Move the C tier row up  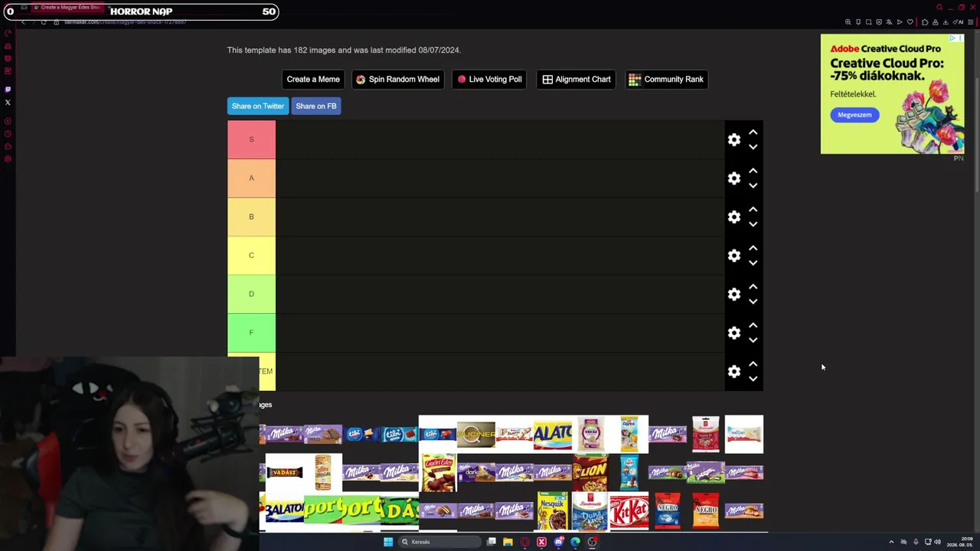(753, 248)
